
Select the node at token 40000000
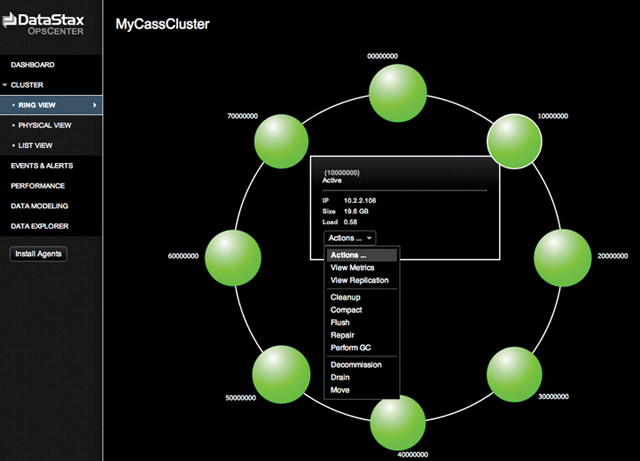[398, 423]
